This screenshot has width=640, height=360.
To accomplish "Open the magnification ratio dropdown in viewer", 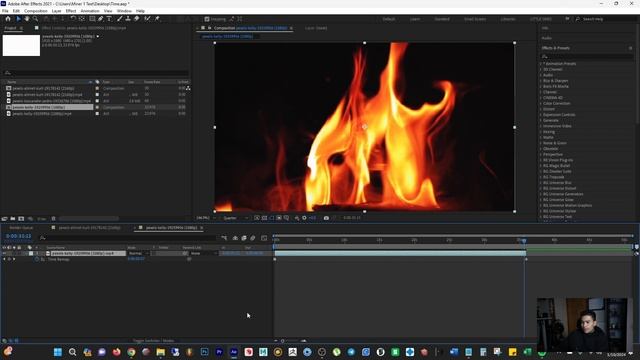I will [206, 218].
